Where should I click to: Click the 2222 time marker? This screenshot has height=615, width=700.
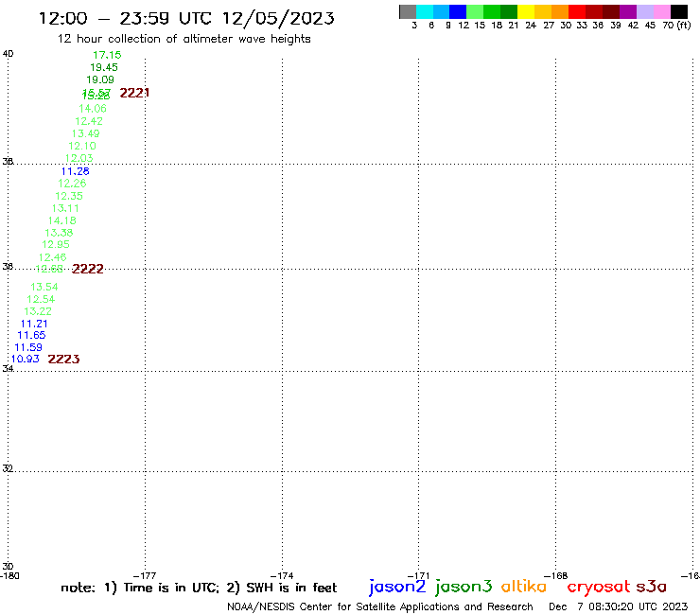[87, 269]
